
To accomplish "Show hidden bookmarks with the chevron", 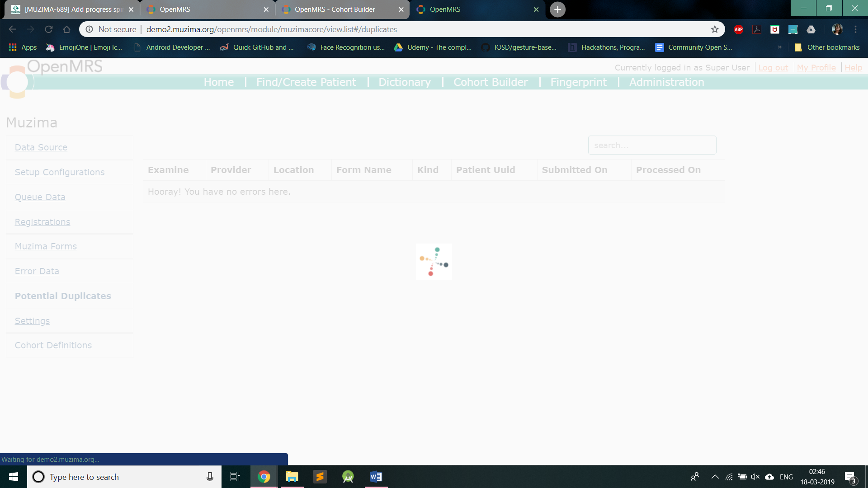I will (x=780, y=47).
